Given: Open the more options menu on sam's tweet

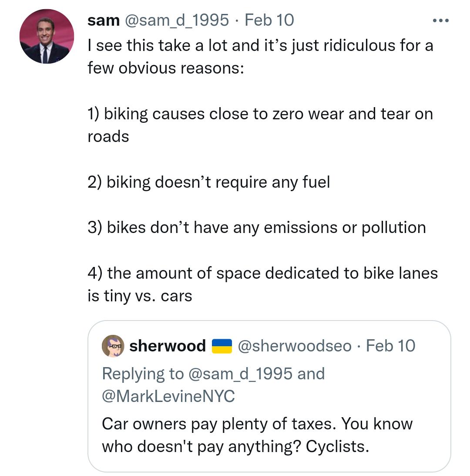Looking at the screenshot, I should click(441, 19).
